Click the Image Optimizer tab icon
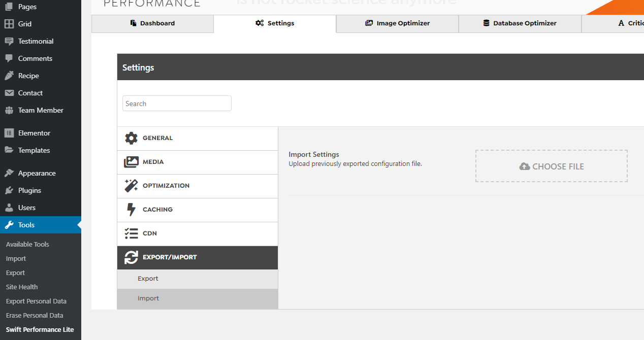The image size is (644, 340). [369, 23]
